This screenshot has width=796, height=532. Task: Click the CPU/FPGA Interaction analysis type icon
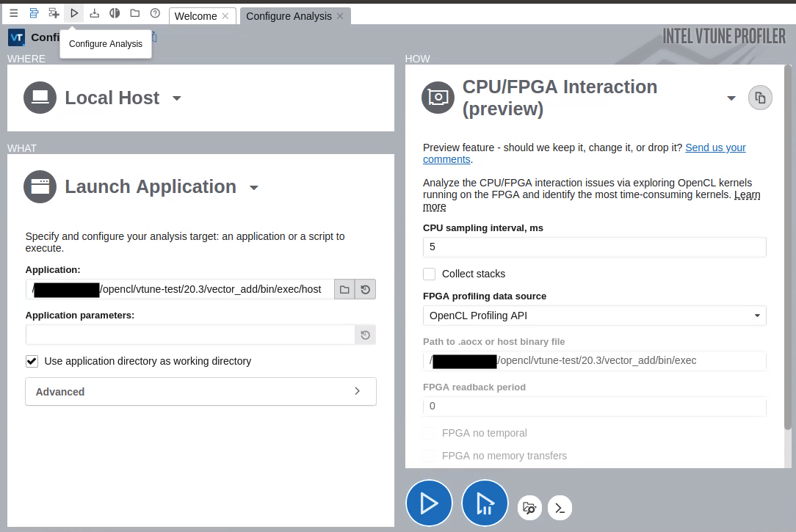(438, 98)
